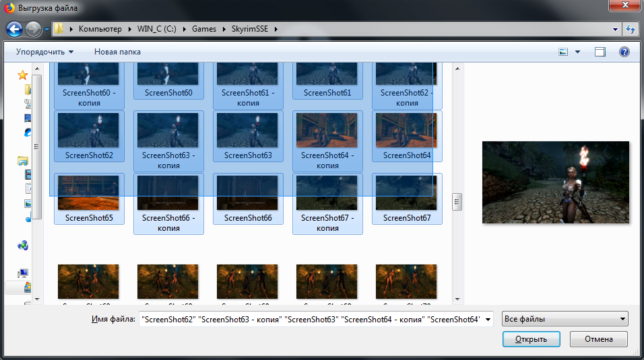Select Favorites star in the sidebar
The height and width of the screenshot is (360, 644).
pyautogui.click(x=22, y=75)
